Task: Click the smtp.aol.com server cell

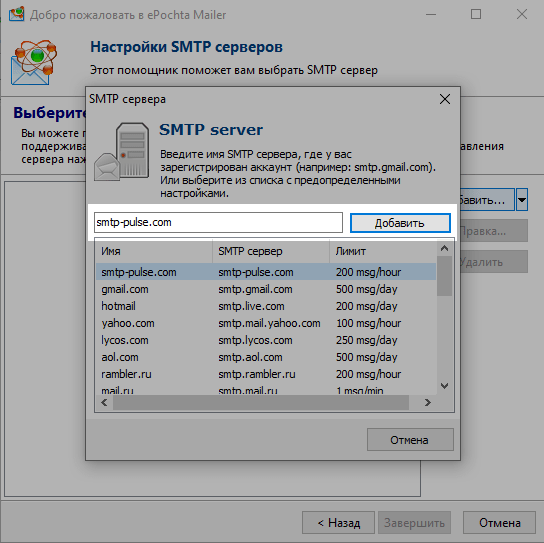Action: (x=250, y=357)
